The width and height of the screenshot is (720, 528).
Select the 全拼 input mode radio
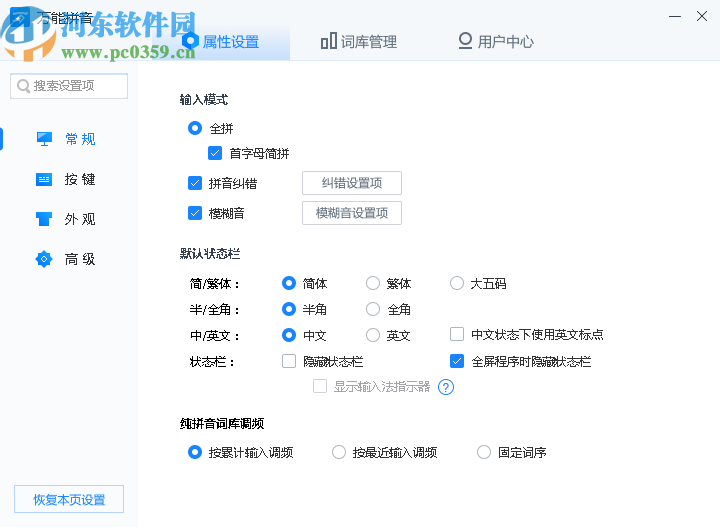pyautogui.click(x=195, y=128)
